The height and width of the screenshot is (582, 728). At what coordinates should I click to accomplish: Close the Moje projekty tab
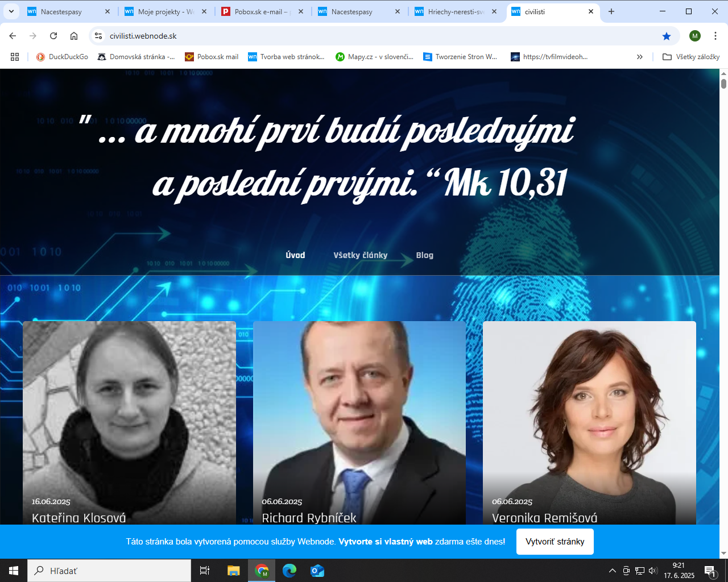click(x=204, y=11)
